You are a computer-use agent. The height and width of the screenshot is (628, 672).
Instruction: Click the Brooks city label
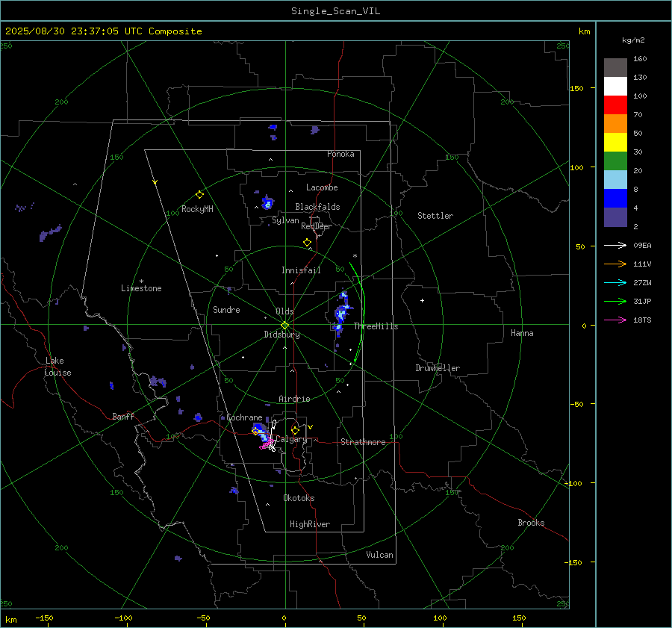click(x=531, y=523)
